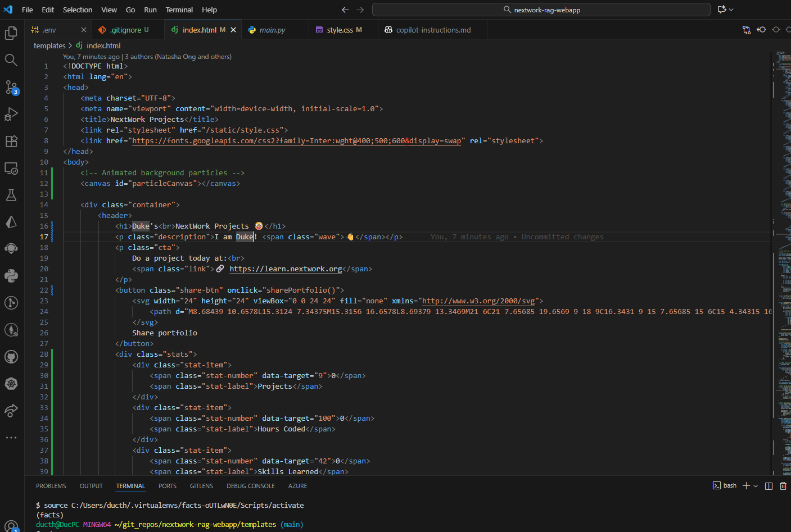Open the Run and Debug view
This screenshot has height=532, width=791.
[x=11, y=114]
